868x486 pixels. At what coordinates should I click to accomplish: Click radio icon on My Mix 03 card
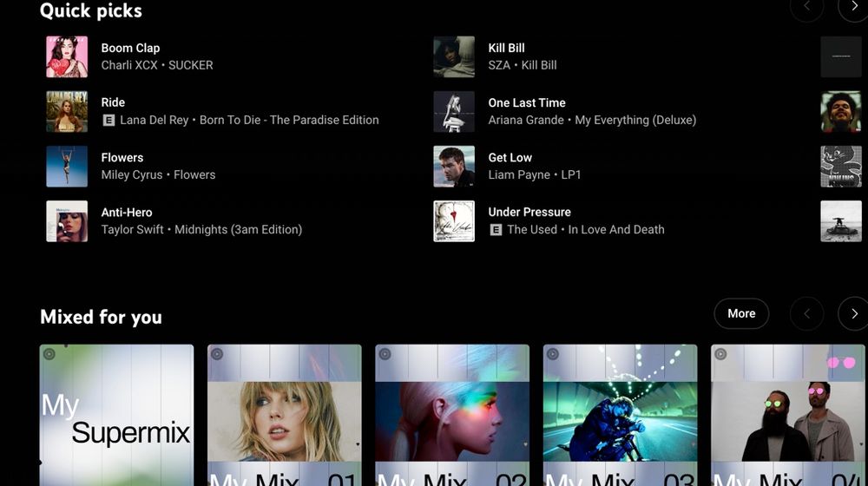552,354
